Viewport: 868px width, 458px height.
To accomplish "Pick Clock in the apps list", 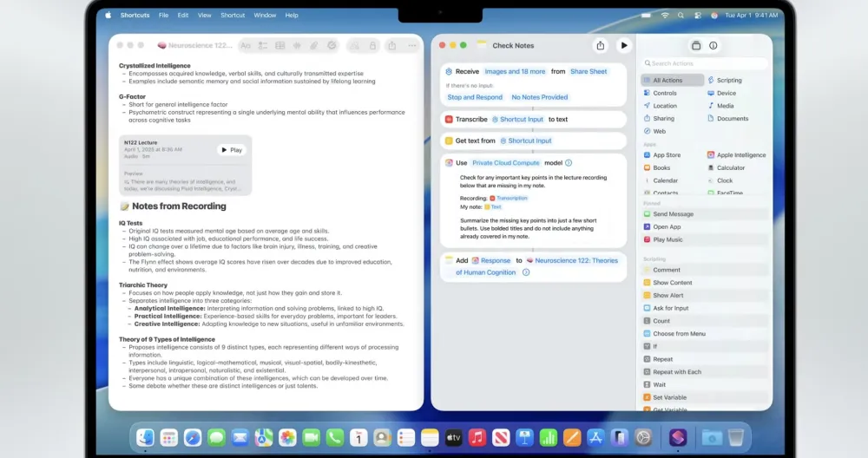I will coord(720,180).
